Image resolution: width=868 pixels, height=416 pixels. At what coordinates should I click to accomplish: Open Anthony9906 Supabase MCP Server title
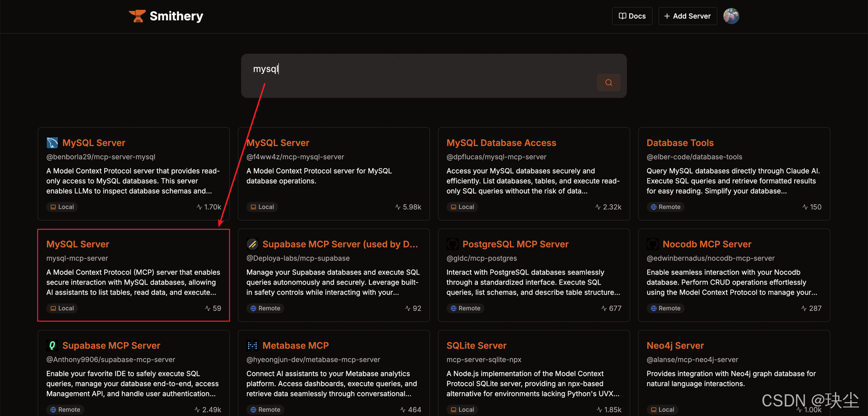pyautogui.click(x=112, y=346)
